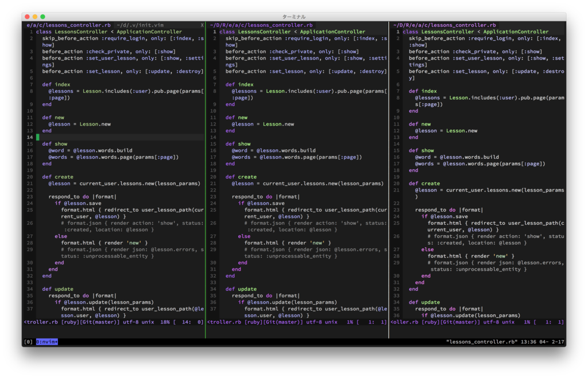The height and width of the screenshot is (378, 588).
Task: Click "class LessonsController" in the middle pane
Action: pyautogui.click(x=255, y=32)
